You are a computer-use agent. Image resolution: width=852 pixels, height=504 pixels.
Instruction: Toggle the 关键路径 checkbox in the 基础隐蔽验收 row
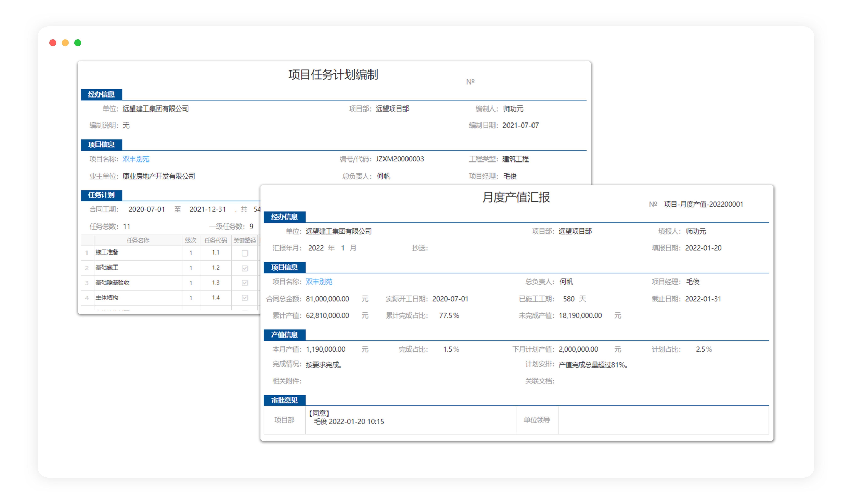click(x=245, y=283)
